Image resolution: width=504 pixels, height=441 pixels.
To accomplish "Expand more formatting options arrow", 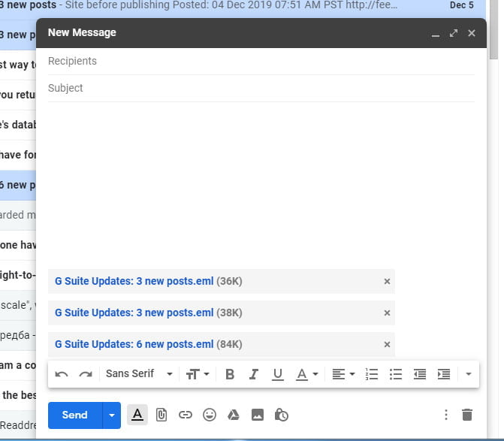I will (x=469, y=374).
